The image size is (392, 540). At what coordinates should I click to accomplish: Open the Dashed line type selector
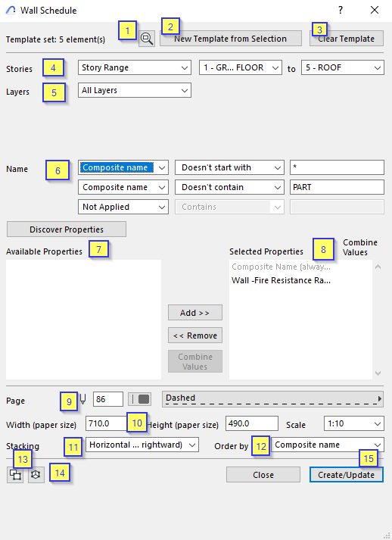pyautogui.click(x=272, y=399)
